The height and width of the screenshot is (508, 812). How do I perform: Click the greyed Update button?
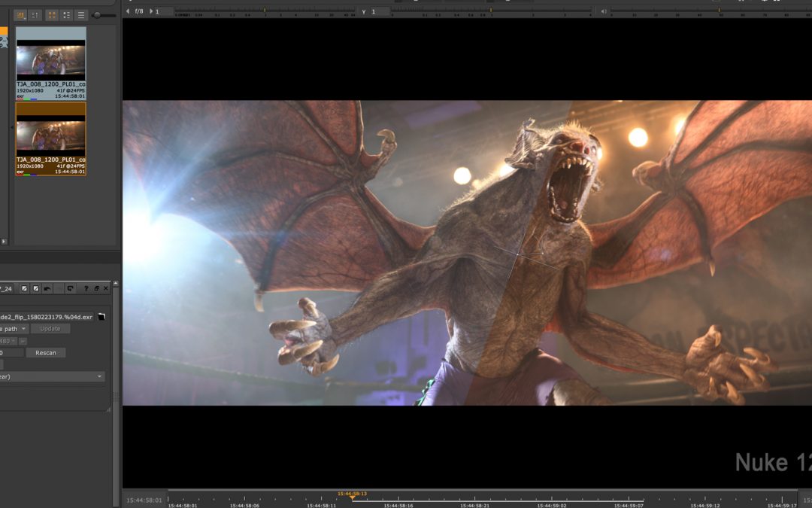(x=50, y=329)
